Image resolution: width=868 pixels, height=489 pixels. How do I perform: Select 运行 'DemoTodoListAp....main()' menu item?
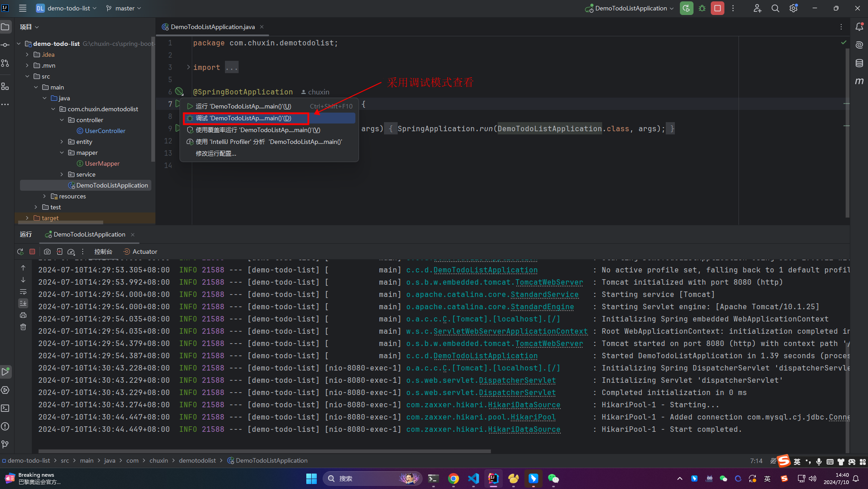point(269,106)
